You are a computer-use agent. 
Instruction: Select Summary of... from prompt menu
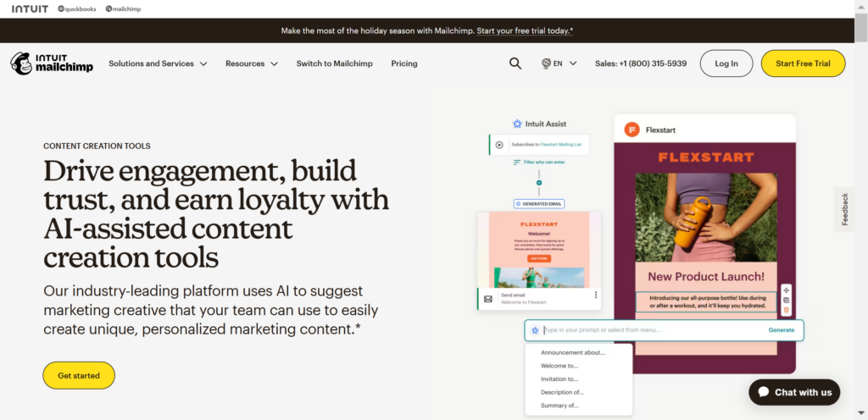coord(559,406)
